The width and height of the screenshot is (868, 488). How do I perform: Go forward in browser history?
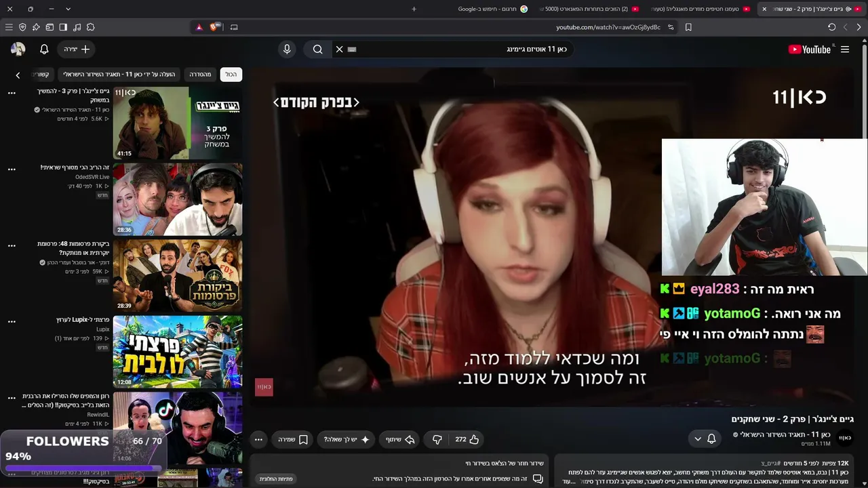point(845,27)
